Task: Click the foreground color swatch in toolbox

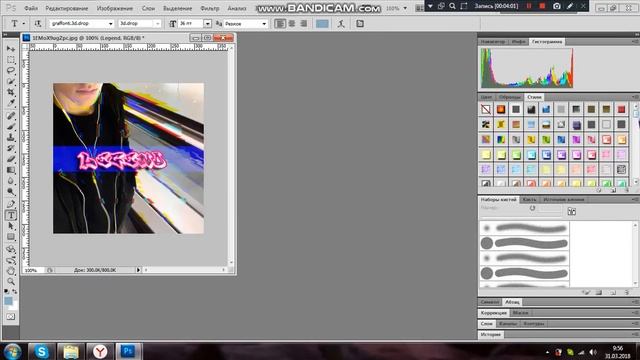Action: click(8, 301)
